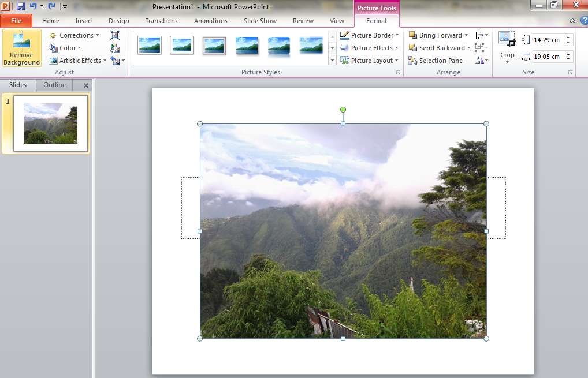Image resolution: width=588 pixels, height=378 pixels.
Task: Switch to the Outline pane tab
Action: point(55,85)
